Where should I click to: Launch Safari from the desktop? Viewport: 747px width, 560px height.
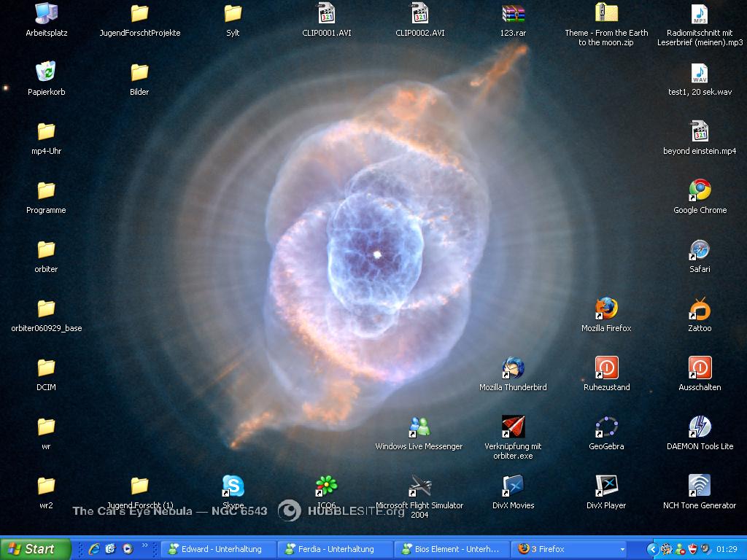pos(700,250)
